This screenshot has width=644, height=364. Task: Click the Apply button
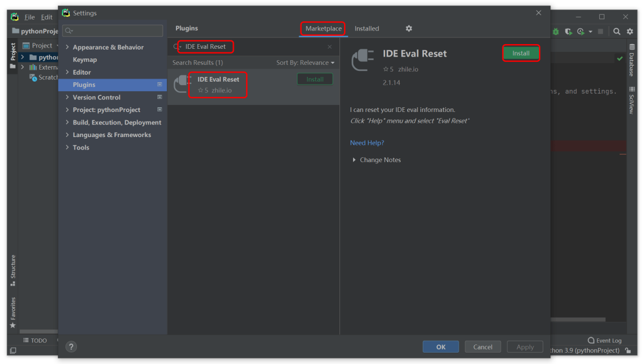(525, 347)
